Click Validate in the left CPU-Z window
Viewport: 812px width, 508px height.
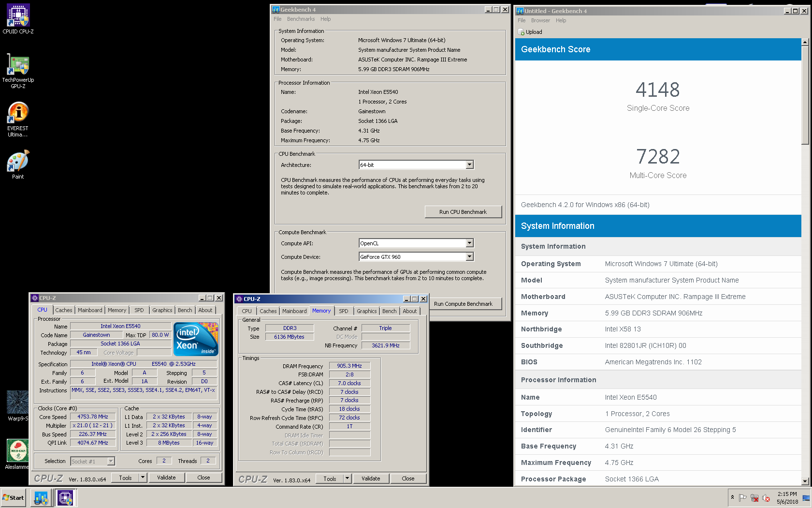[166, 478]
